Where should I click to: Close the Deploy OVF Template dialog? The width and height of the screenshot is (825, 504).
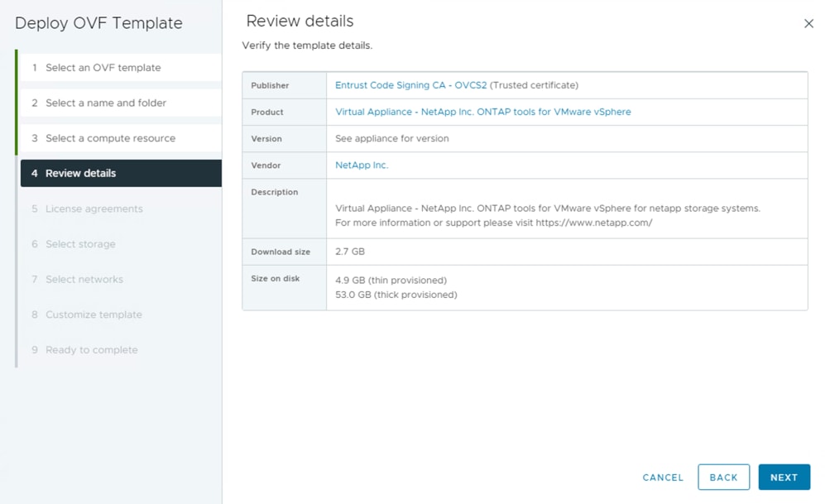[808, 24]
